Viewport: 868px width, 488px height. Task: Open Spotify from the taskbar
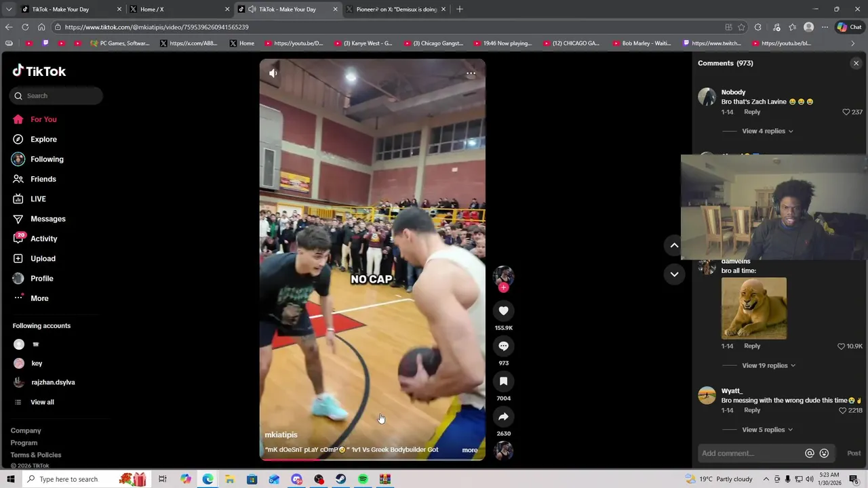(363, 479)
